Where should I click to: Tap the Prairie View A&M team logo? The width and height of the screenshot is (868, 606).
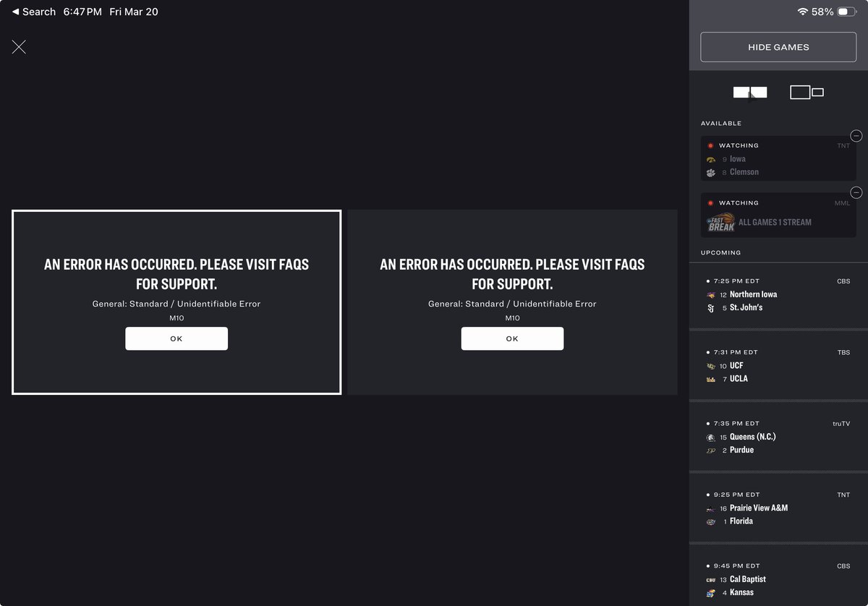(710, 508)
